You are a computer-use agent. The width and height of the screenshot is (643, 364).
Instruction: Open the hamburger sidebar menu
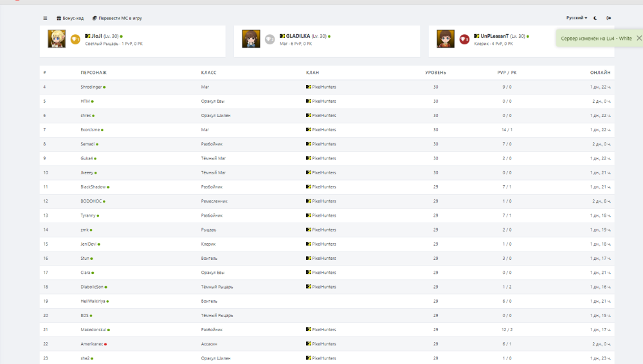(45, 18)
